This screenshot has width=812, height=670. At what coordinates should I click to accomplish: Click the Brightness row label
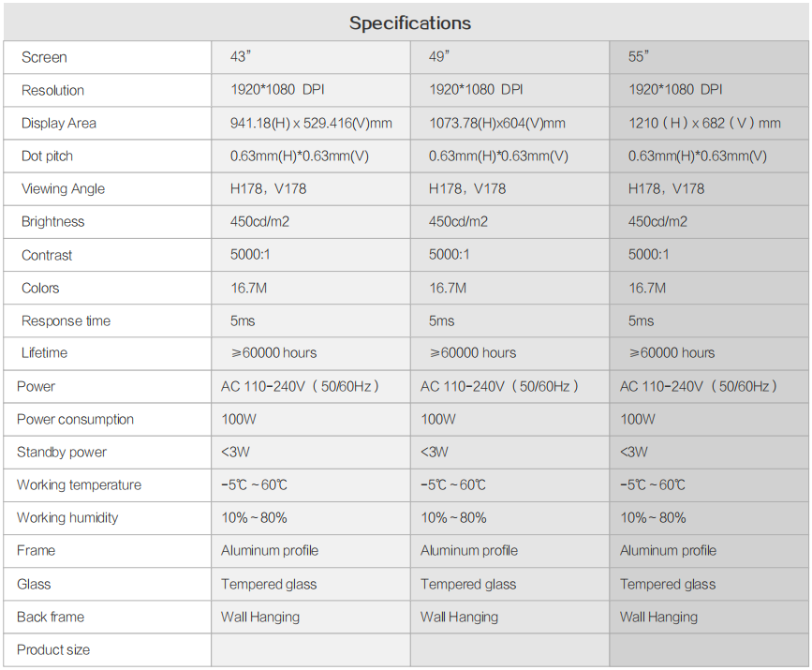(52, 221)
